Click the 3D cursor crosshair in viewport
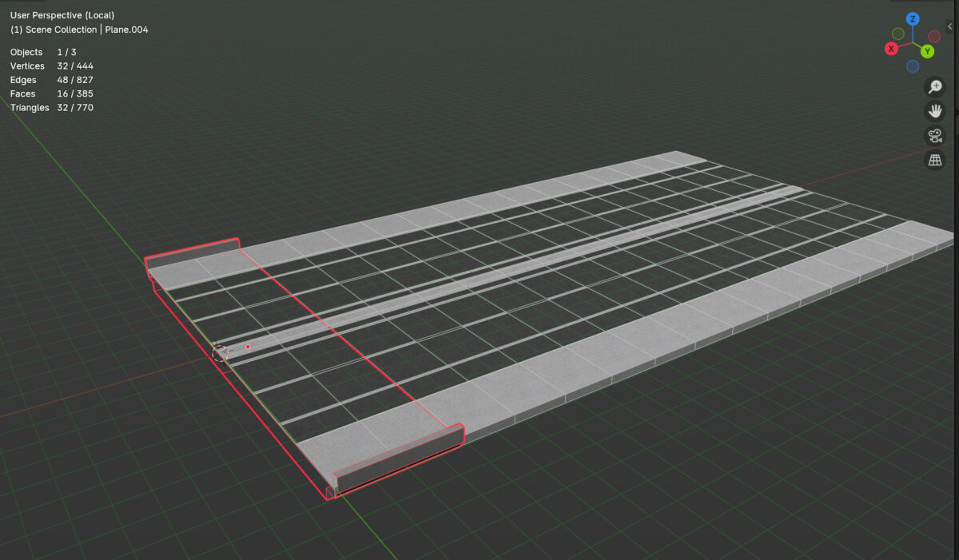This screenshot has width=959, height=560. click(x=221, y=351)
